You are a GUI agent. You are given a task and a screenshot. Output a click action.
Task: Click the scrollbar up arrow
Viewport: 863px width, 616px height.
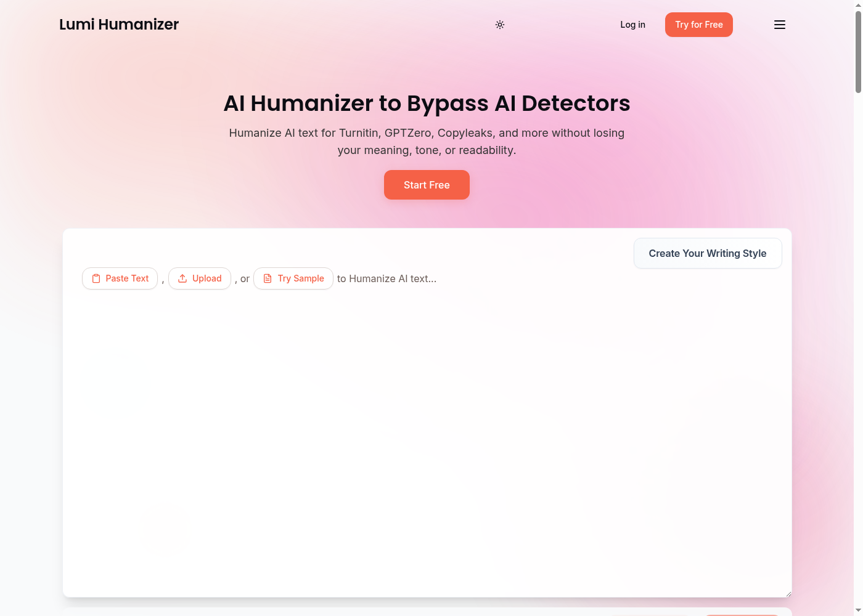[x=858, y=5]
